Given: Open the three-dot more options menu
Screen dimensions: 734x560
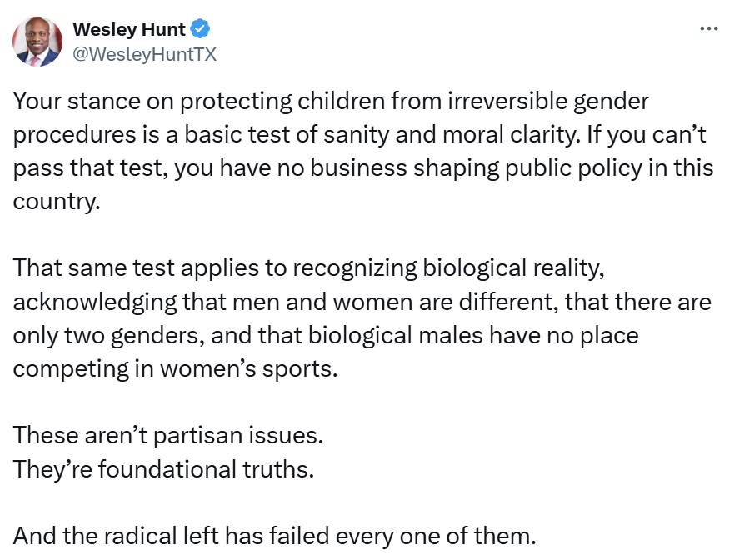Looking at the screenshot, I should pos(708,28).
